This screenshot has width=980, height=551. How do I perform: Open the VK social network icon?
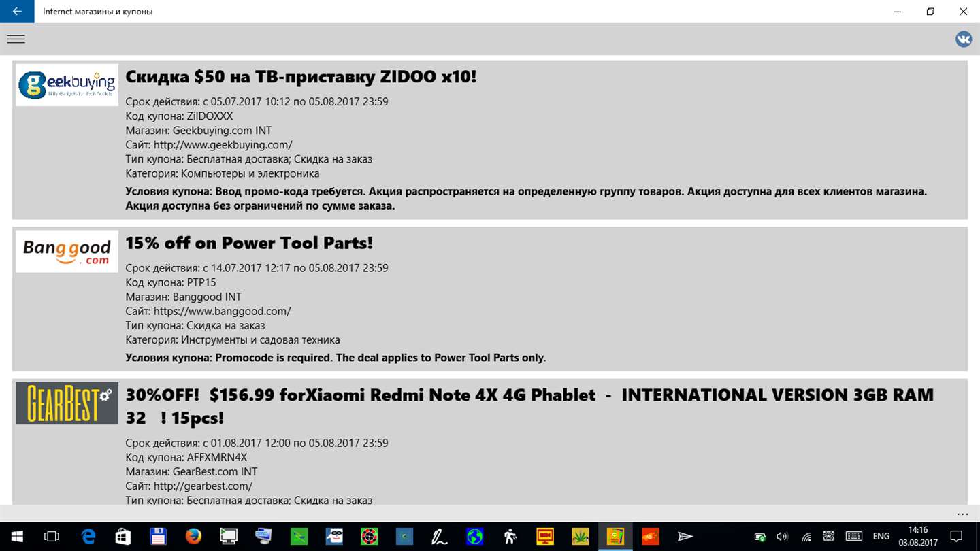[x=964, y=39]
